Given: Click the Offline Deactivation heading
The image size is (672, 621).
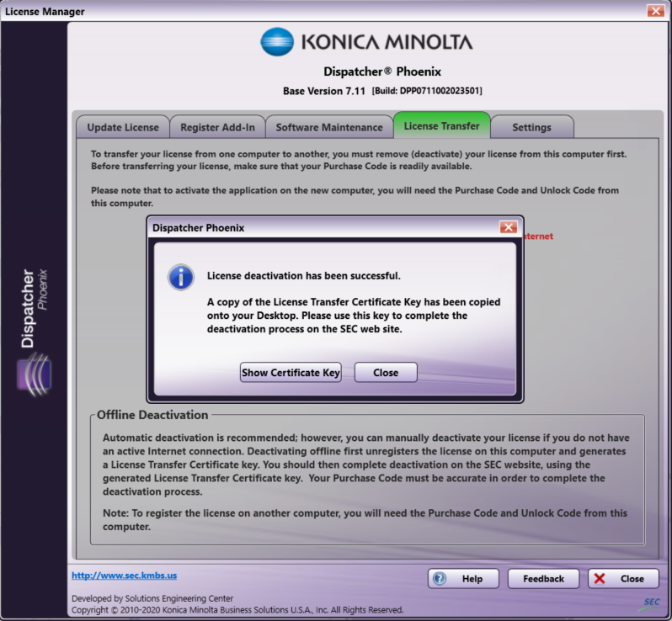Looking at the screenshot, I should (152, 415).
